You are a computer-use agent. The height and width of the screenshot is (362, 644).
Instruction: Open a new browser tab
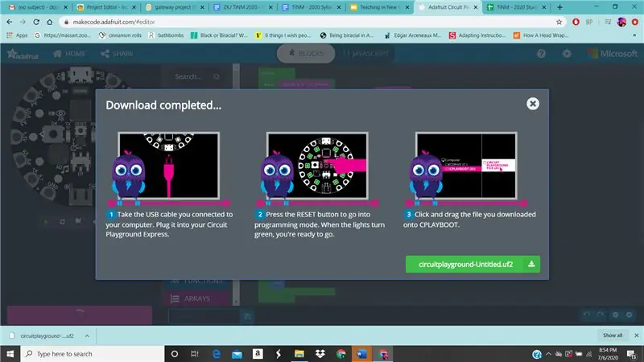coord(559,7)
